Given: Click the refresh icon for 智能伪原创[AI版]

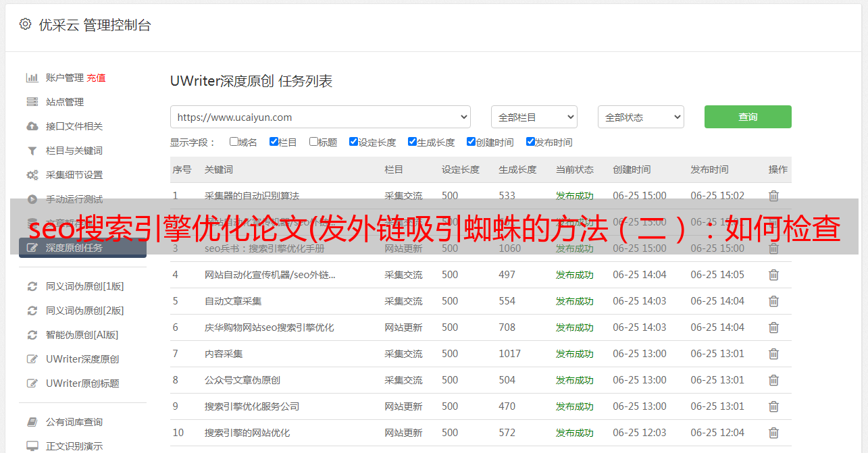Looking at the screenshot, I should click(x=32, y=335).
